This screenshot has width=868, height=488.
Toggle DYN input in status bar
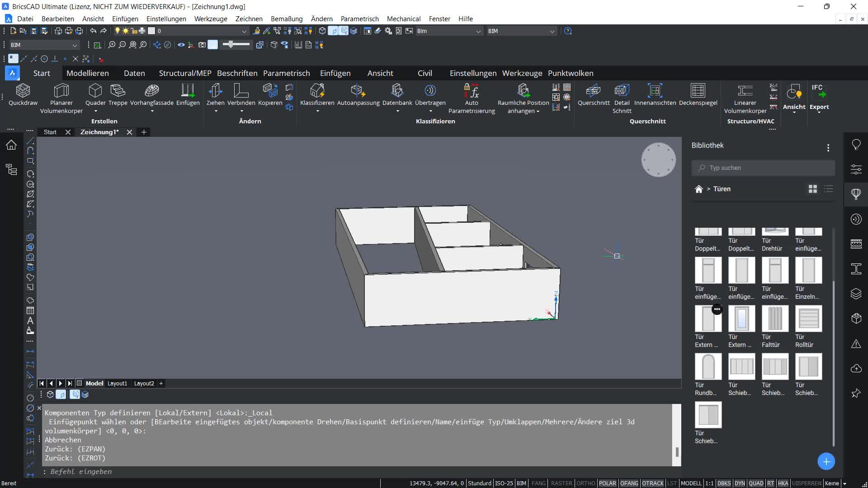(740, 483)
